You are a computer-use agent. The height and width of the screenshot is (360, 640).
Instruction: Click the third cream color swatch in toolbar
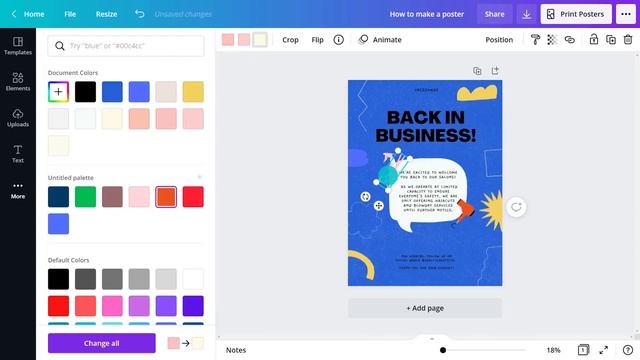point(260,40)
